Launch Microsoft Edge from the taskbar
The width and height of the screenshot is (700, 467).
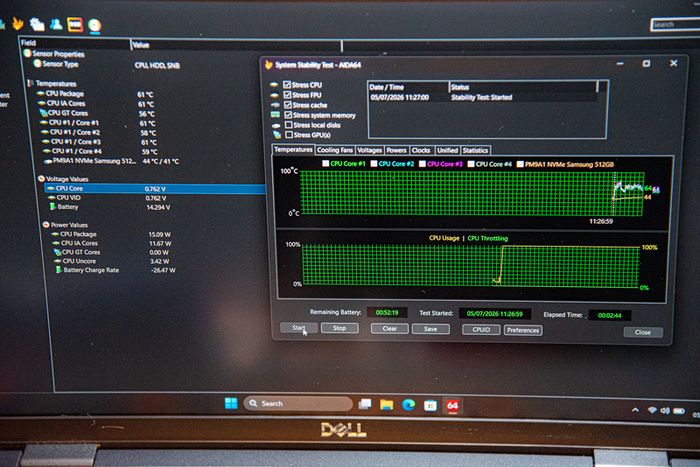point(408,405)
